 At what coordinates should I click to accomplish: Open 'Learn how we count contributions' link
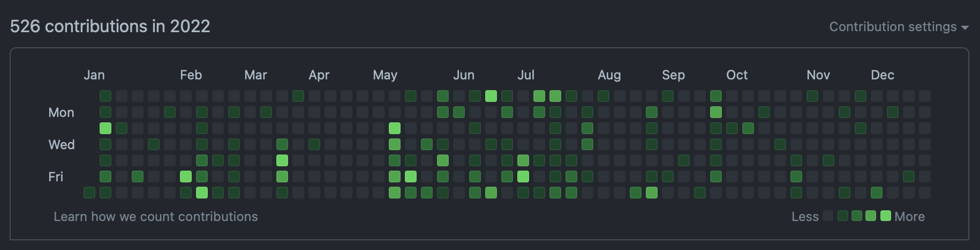(x=155, y=216)
